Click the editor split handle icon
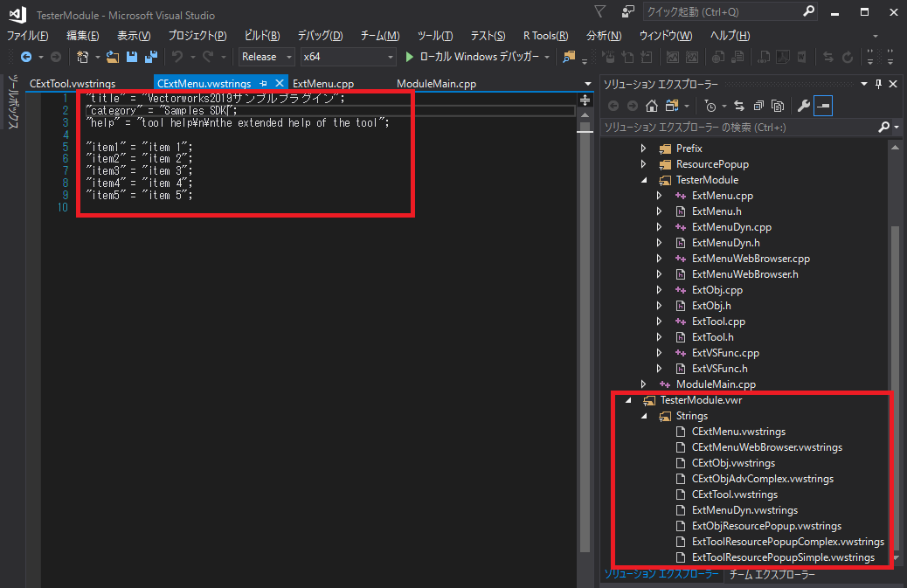Screen dimensions: 907x588 coord(585,100)
